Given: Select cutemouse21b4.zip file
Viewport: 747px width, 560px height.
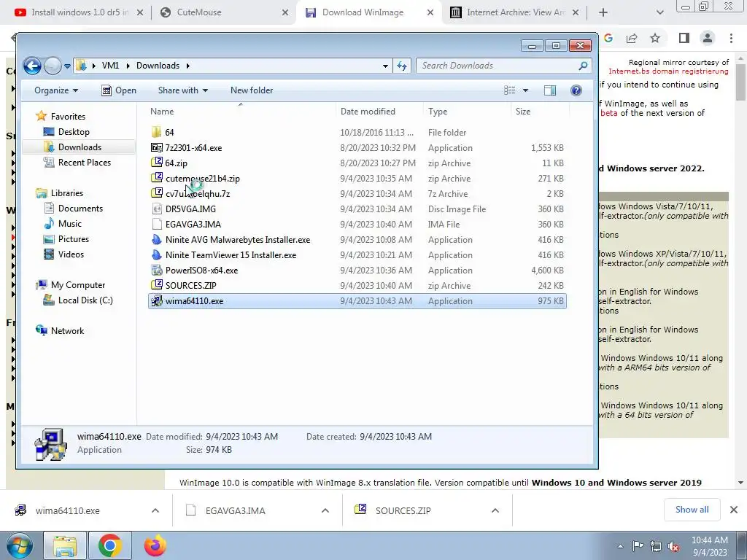Looking at the screenshot, I should 203,179.
